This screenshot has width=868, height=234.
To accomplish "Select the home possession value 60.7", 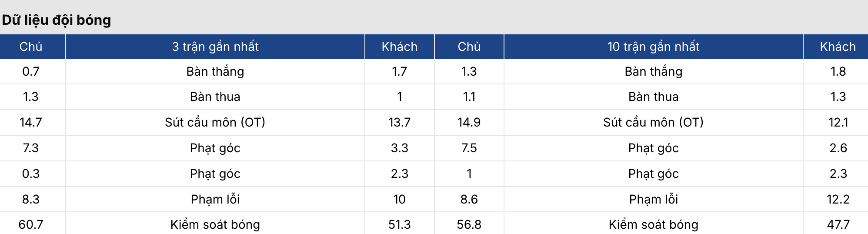I will [31, 224].
